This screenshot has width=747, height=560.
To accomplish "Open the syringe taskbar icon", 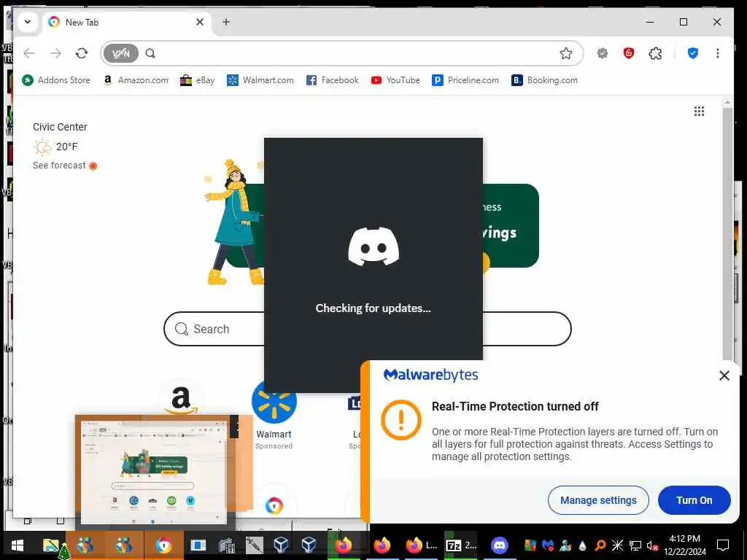I will (254, 544).
